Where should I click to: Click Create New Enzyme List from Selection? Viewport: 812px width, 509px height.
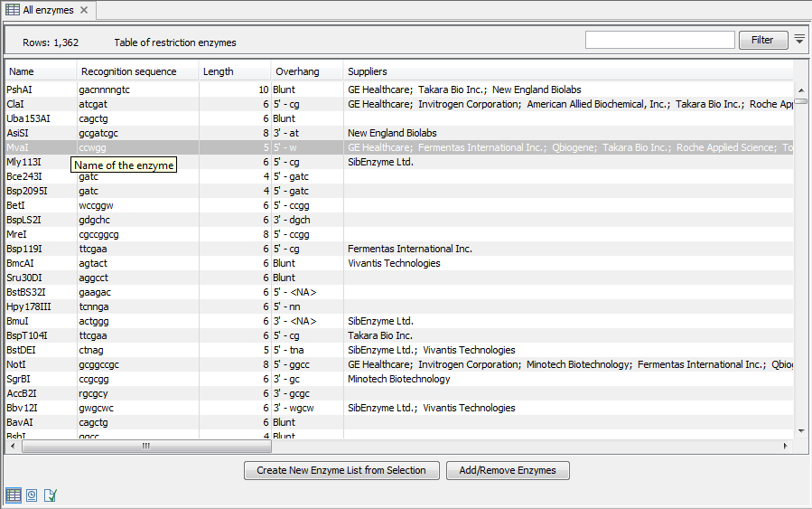point(341,470)
